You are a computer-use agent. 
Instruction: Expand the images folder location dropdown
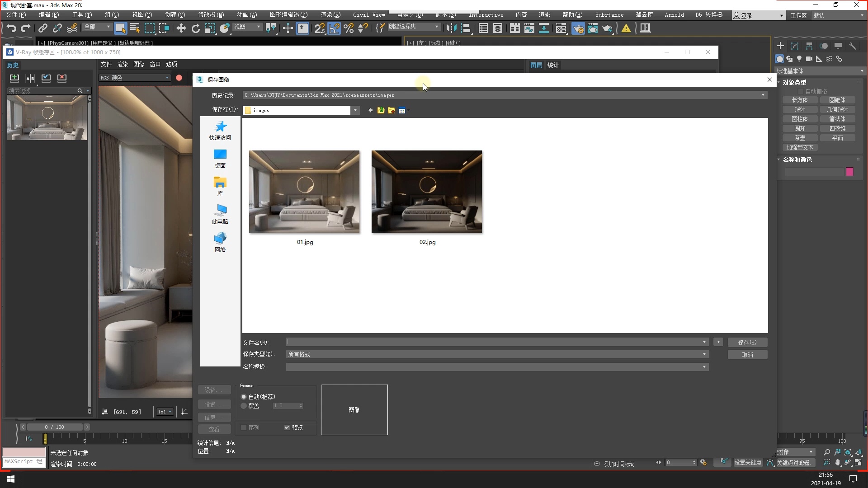[355, 110]
